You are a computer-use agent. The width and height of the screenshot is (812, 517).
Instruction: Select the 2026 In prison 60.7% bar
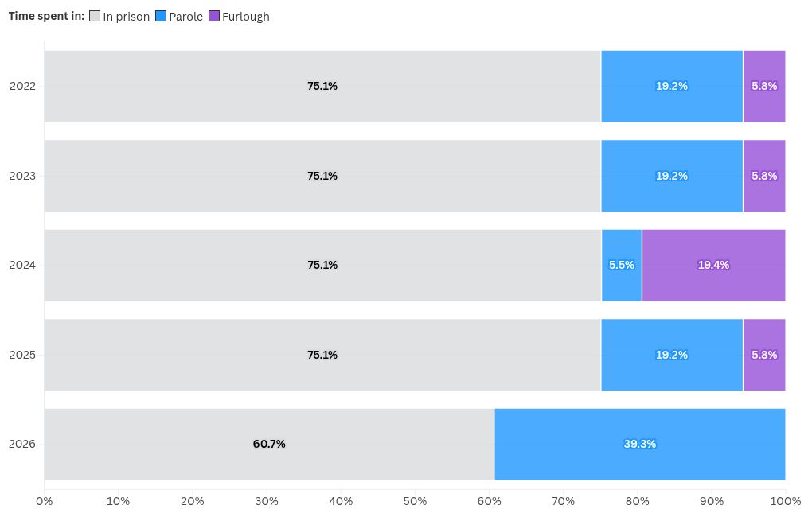tap(269, 445)
